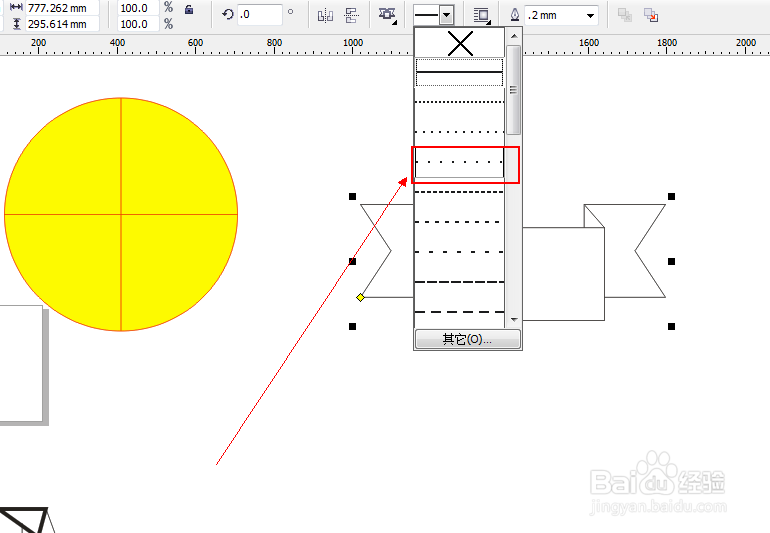Click the to back of layer icon

coord(651,15)
